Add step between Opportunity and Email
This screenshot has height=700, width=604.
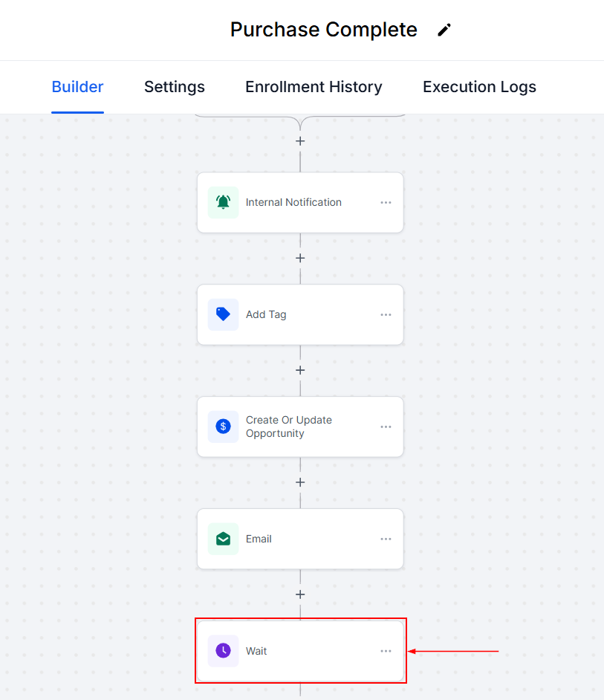[300, 482]
